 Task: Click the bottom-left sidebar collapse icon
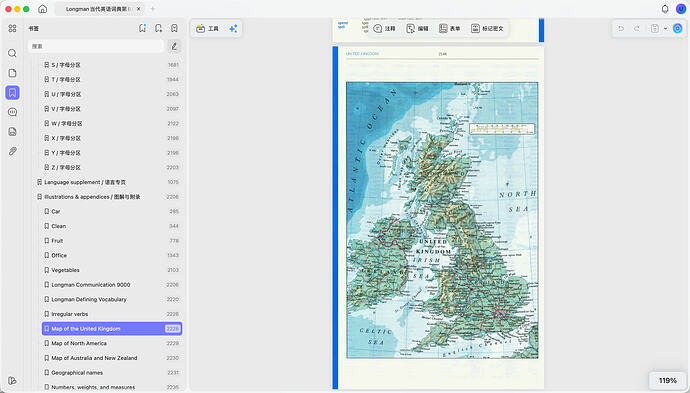12,381
